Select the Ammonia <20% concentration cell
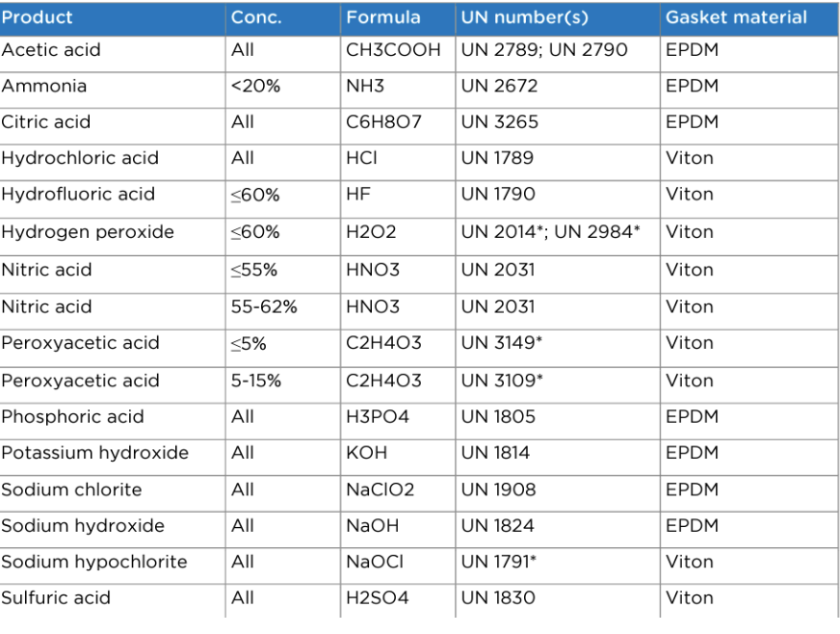 click(283, 90)
